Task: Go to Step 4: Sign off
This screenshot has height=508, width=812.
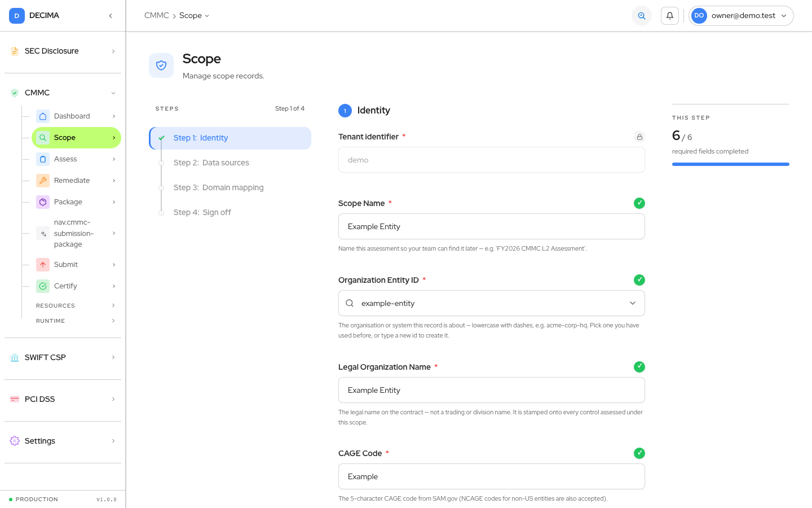Action: (x=230, y=213)
